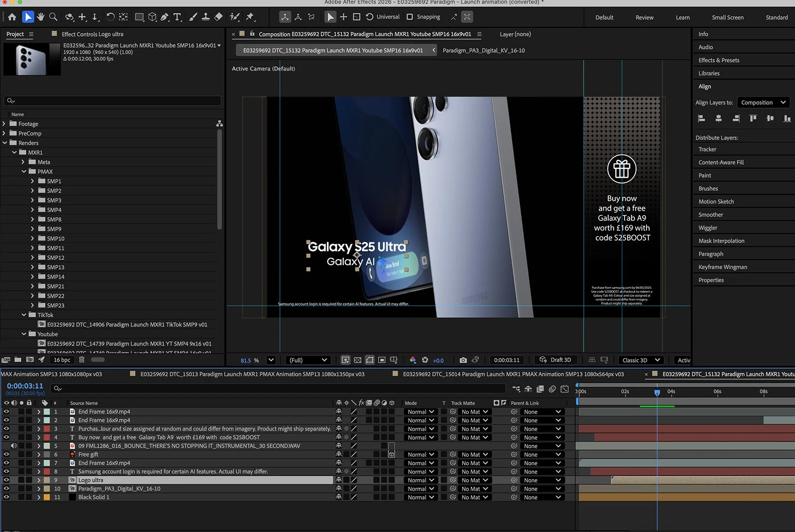Click the 16 bpc color depth button
Viewport: 795px width, 532px height.
pos(62,360)
